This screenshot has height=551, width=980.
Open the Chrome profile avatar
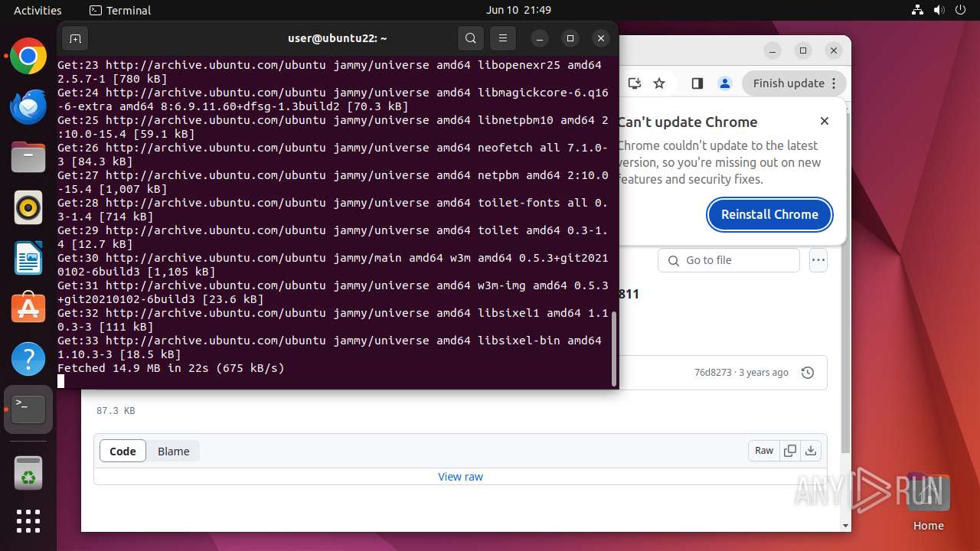click(x=724, y=83)
